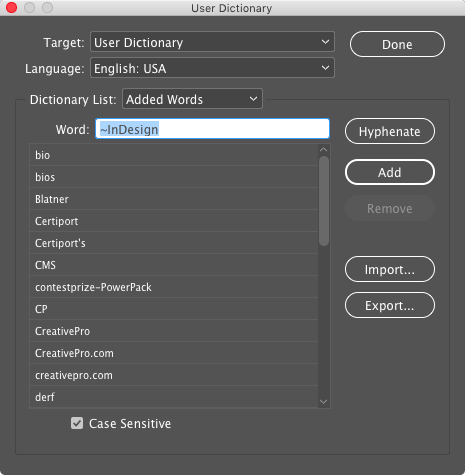Select lowercase "creativepro.com" list entry
This screenshot has width=465, height=475.
coord(174,375)
